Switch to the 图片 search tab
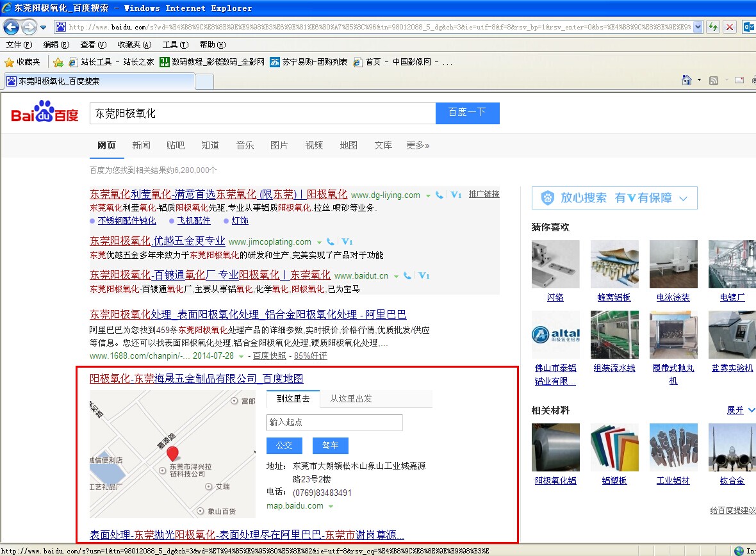The image size is (756, 556). (x=279, y=145)
